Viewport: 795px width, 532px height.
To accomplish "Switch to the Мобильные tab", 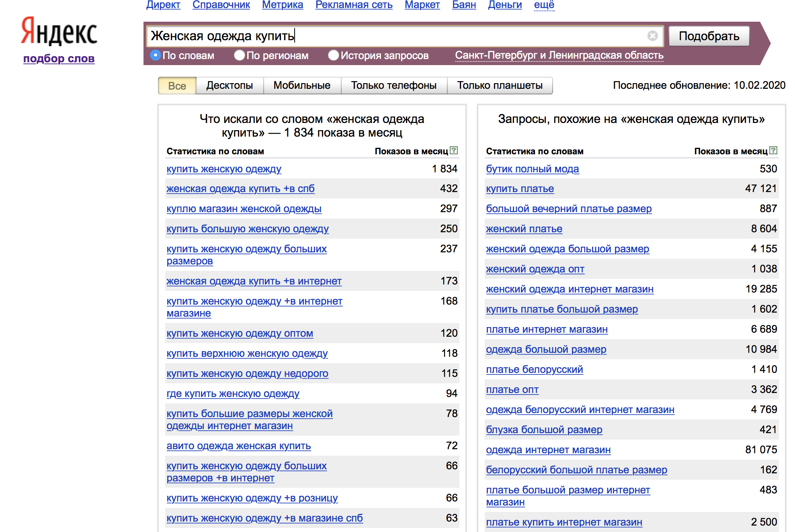I will pos(302,86).
